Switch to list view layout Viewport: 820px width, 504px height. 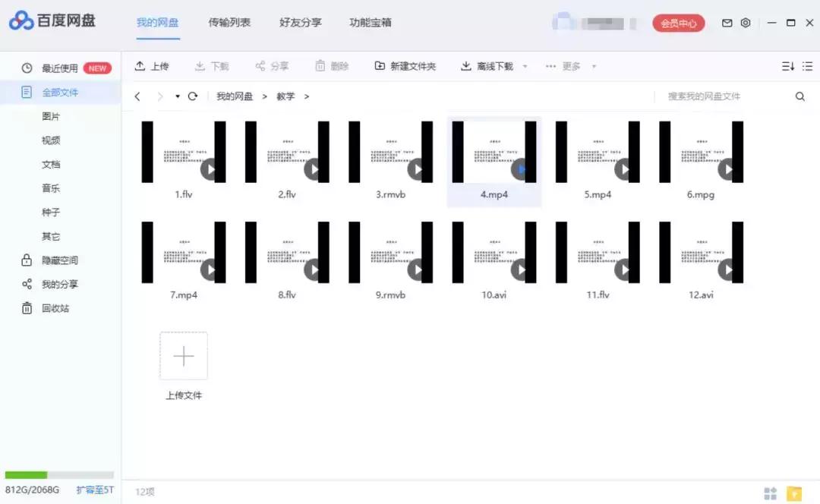coord(807,66)
